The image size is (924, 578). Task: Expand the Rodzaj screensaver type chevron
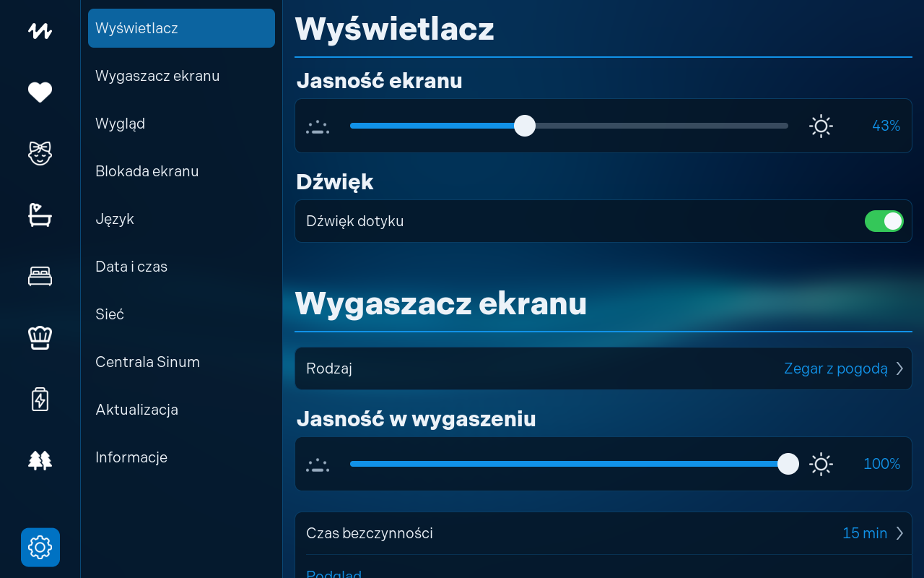(899, 368)
